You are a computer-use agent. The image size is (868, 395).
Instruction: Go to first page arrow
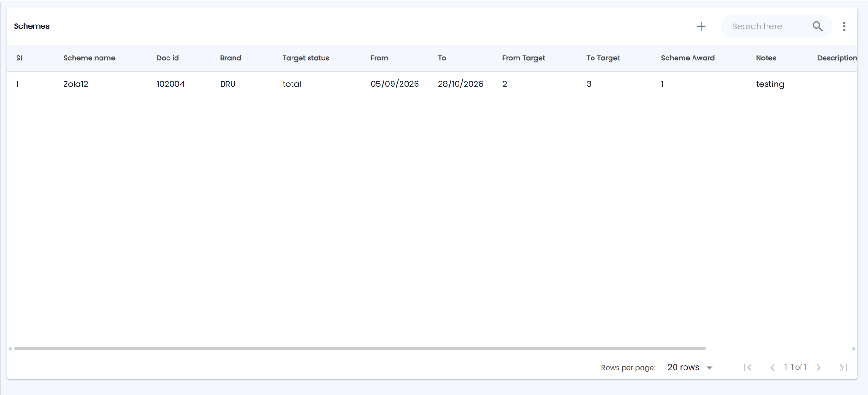pos(748,368)
